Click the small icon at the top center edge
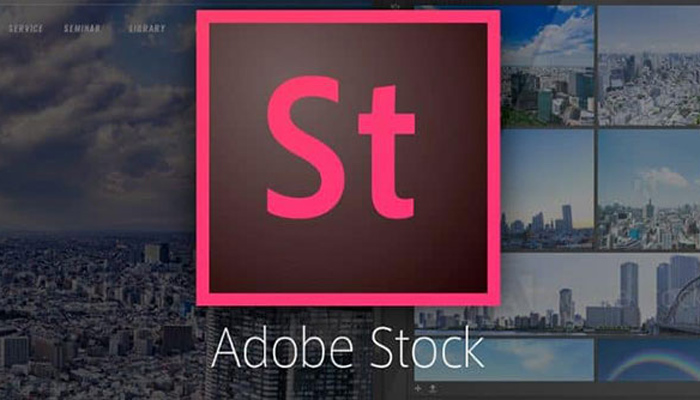Image resolution: width=700 pixels, height=400 pixels. [x=393, y=4]
